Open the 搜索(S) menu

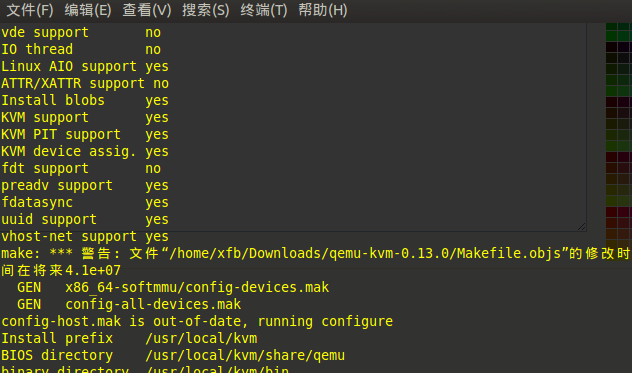click(x=206, y=10)
